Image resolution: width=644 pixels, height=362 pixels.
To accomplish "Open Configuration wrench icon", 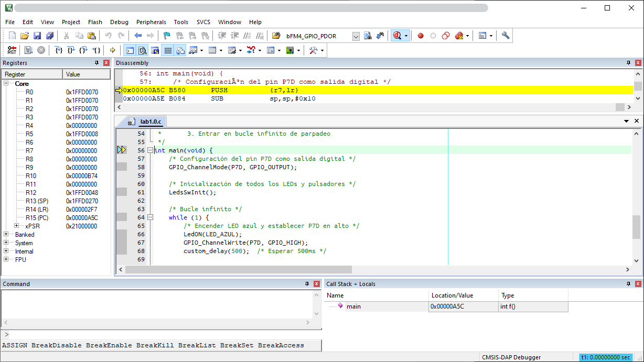I will pyautogui.click(x=505, y=36).
